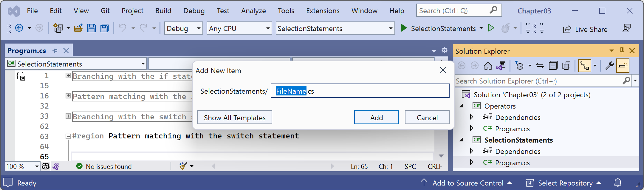Click the Solution Explorer Home icon
644x190 pixels.
pos(488,66)
